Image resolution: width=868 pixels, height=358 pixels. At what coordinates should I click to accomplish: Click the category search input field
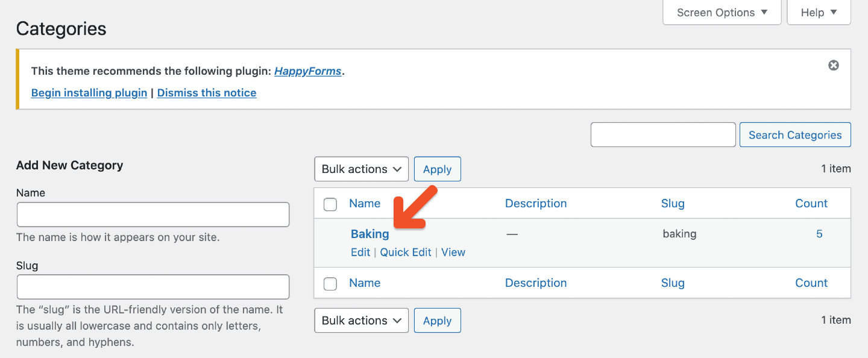pyautogui.click(x=663, y=135)
